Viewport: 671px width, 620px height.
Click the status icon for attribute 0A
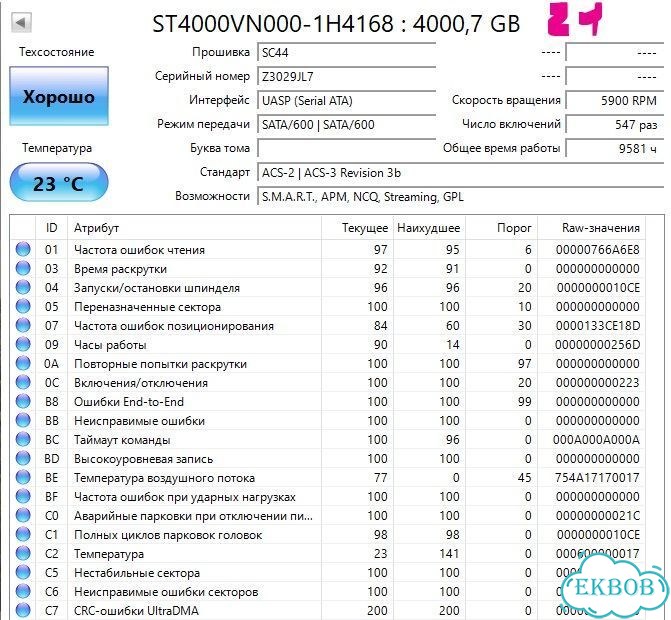coord(23,363)
